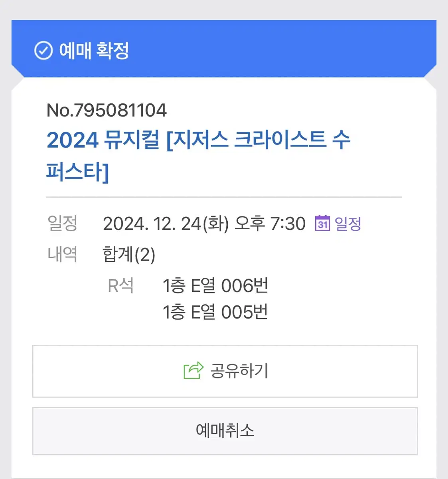Screen dimensions: 448x479
Task: Click the 2024 뮤지컬 part of the title
Action: pos(103,141)
